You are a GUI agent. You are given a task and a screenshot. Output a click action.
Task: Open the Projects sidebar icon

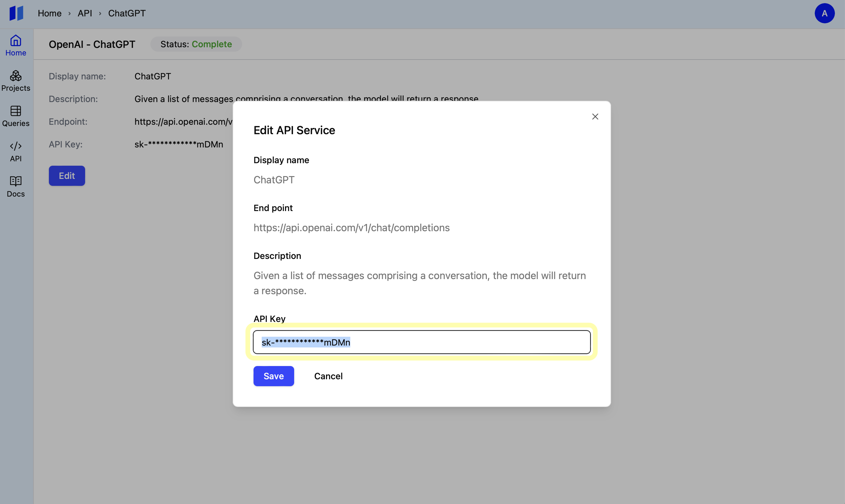[16, 81]
